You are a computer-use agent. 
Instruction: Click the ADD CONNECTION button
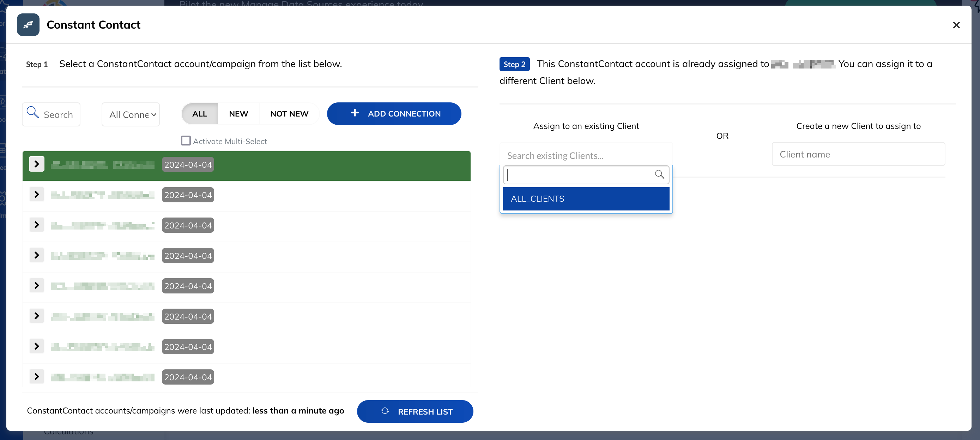[394, 113]
